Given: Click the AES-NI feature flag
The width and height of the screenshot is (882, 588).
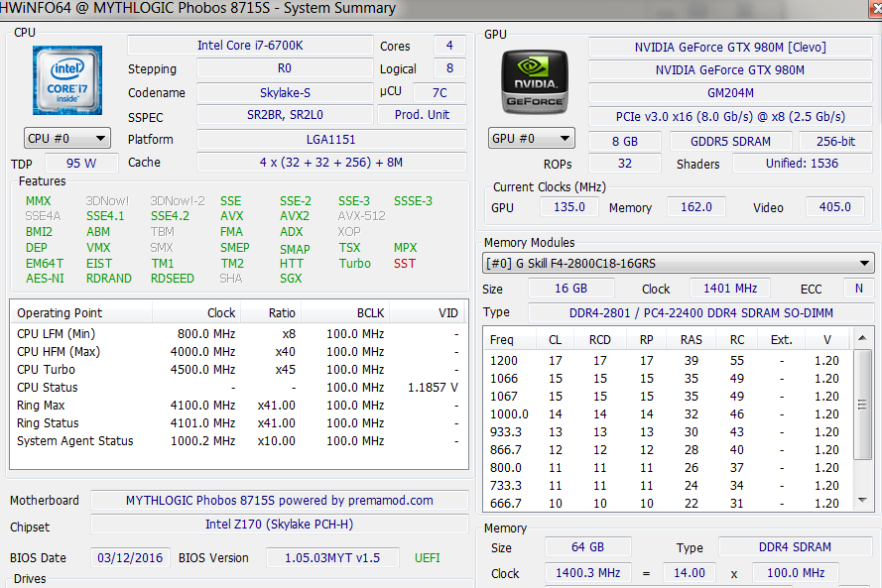Looking at the screenshot, I should point(45,279).
